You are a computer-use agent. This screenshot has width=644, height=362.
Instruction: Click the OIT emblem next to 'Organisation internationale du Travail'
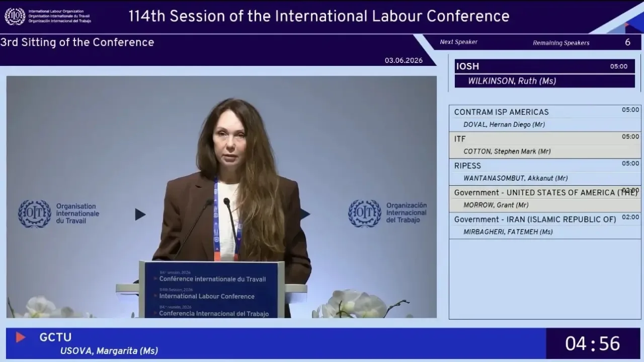tap(35, 213)
